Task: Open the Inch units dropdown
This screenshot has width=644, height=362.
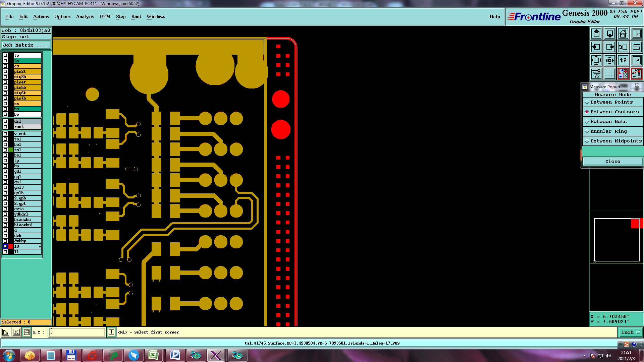Action: tap(631, 332)
